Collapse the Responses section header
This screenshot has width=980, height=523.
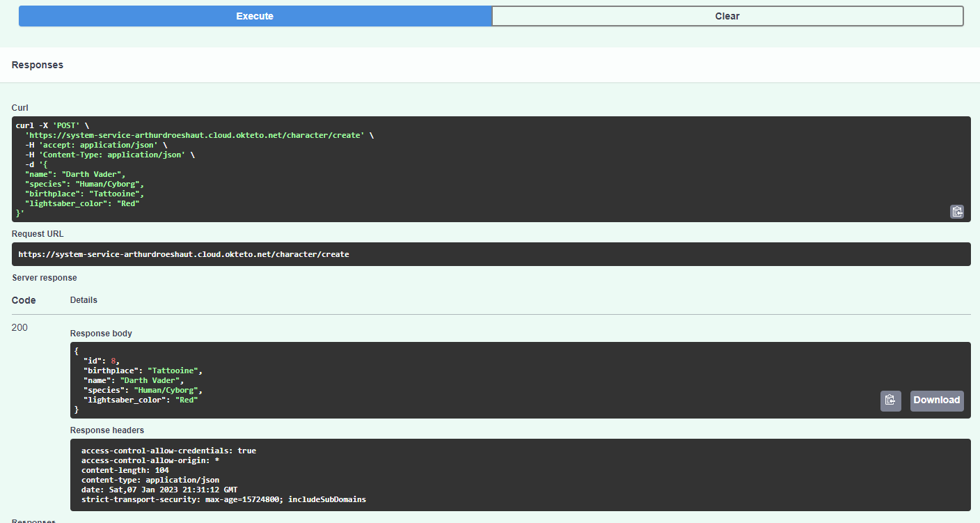coord(37,64)
